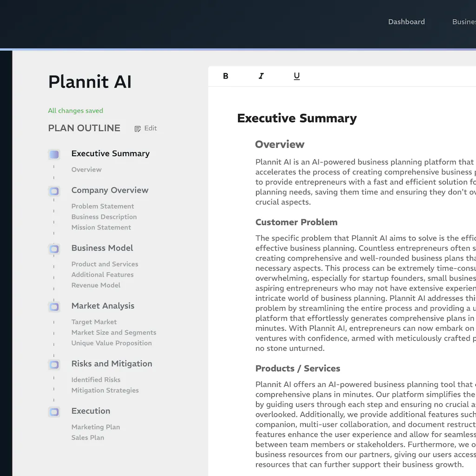Screen dimensions: 476x476
Task: Apply italic formatting using the toolbar icon
Action: pos(261,76)
